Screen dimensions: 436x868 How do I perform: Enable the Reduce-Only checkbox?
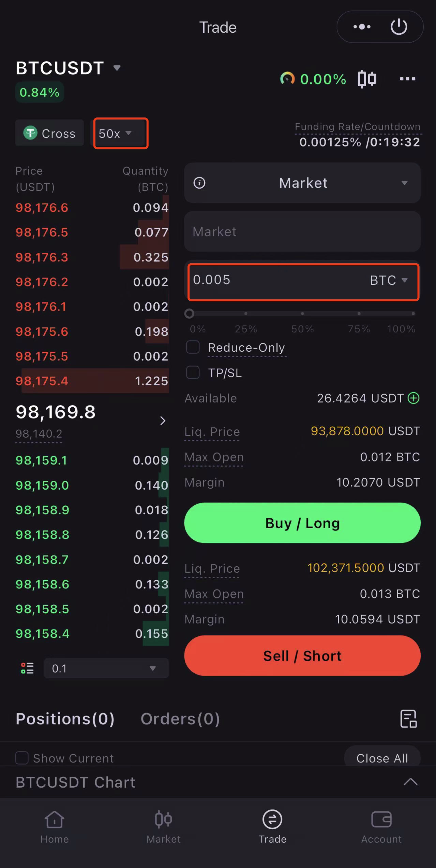coord(193,347)
